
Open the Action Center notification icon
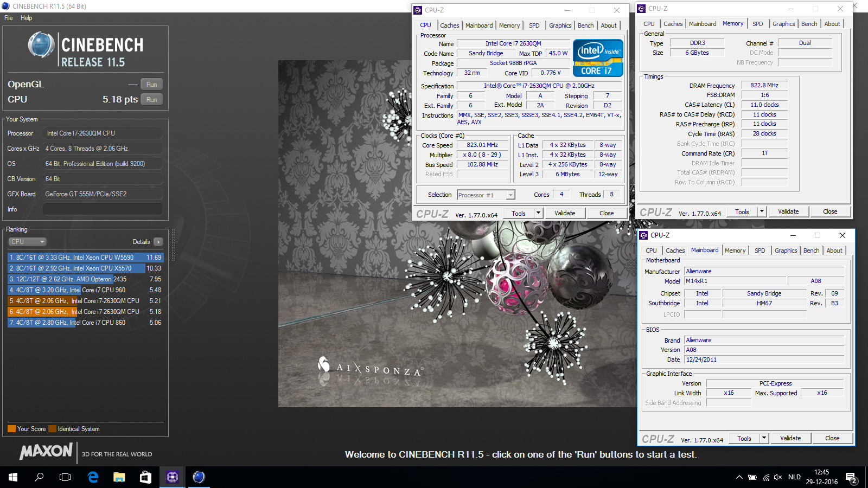tap(851, 478)
